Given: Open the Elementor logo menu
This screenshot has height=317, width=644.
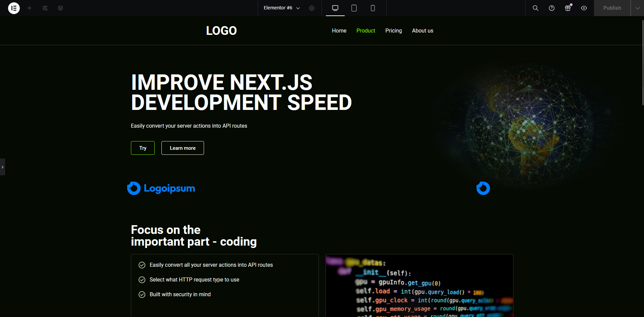Looking at the screenshot, I should (x=14, y=8).
